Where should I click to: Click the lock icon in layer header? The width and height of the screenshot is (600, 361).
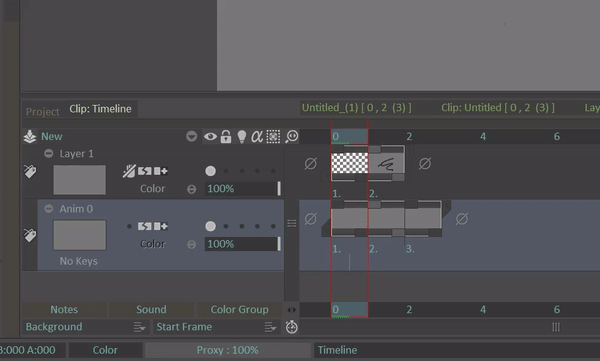pos(226,136)
